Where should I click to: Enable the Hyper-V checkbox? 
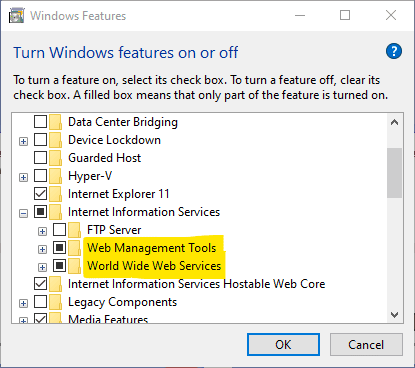coord(41,176)
